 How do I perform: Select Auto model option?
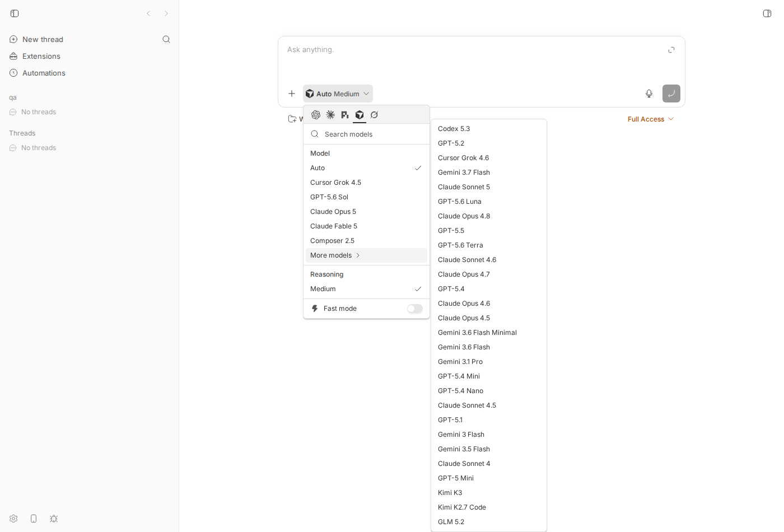366,168
